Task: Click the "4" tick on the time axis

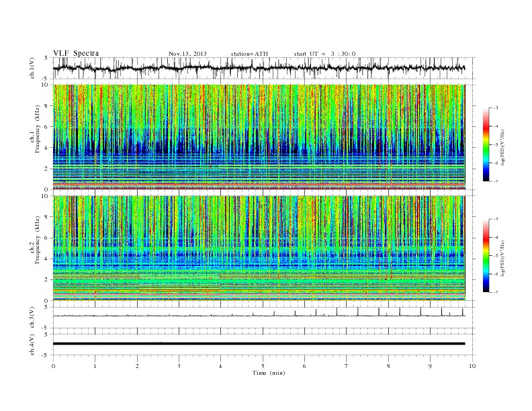Action: pos(220,366)
